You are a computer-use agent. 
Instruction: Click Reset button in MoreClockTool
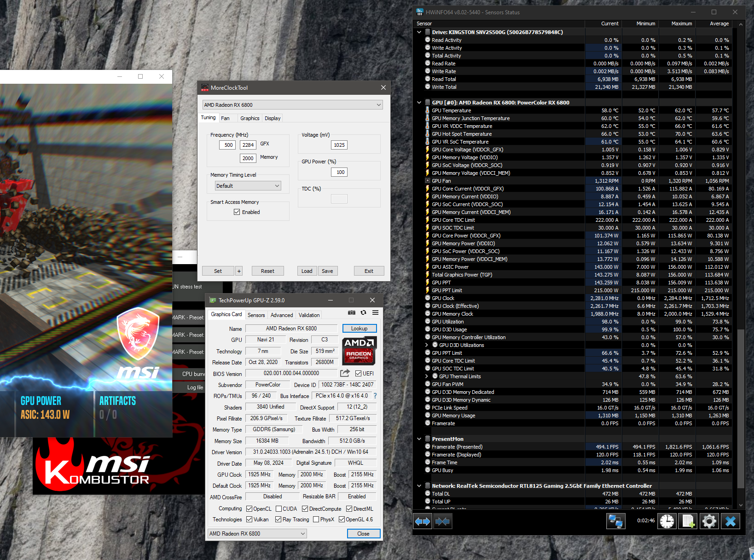point(267,271)
